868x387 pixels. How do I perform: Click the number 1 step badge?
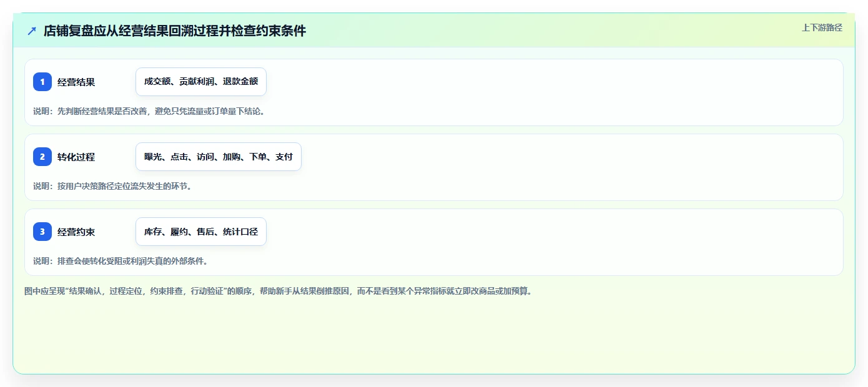[x=42, y=82]
